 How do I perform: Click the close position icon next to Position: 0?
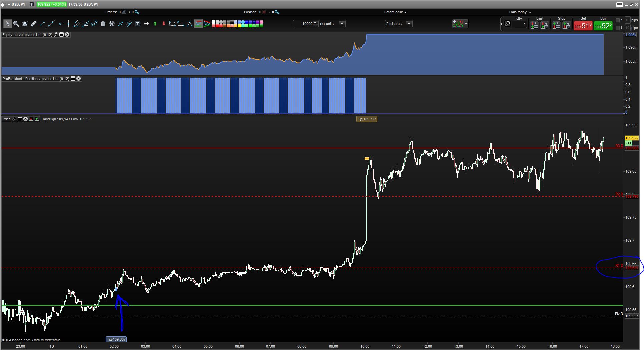point(264,12)
